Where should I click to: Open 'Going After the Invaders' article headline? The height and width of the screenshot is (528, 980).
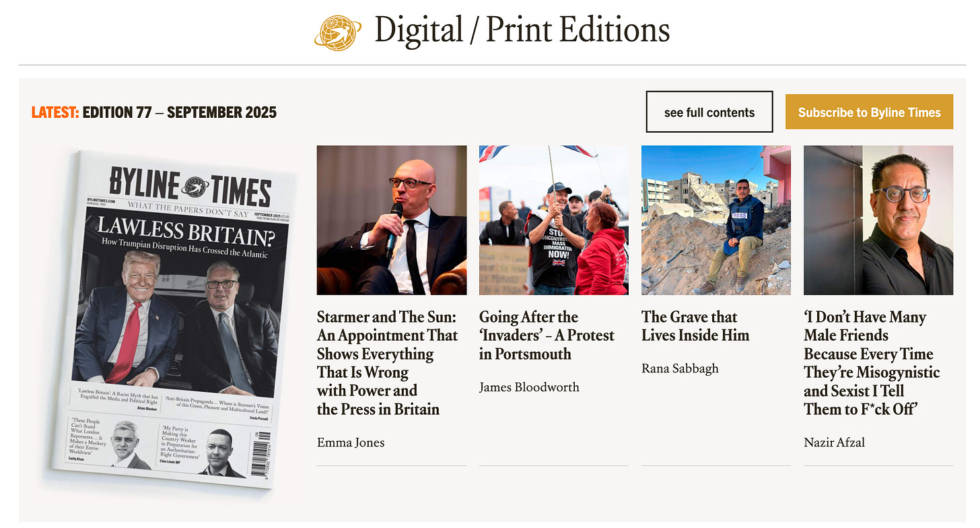click(547, 335)
